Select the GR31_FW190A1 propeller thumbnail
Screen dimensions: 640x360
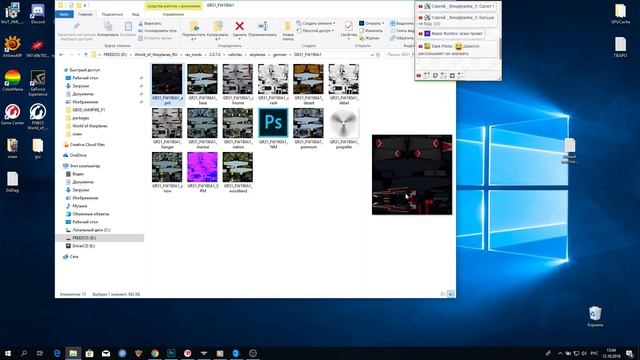tap(344, 123)
